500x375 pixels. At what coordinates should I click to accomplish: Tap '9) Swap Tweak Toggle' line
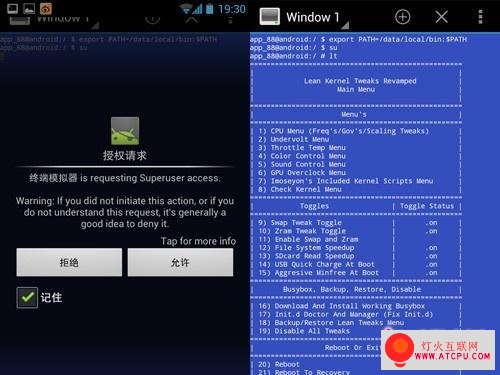300,223
